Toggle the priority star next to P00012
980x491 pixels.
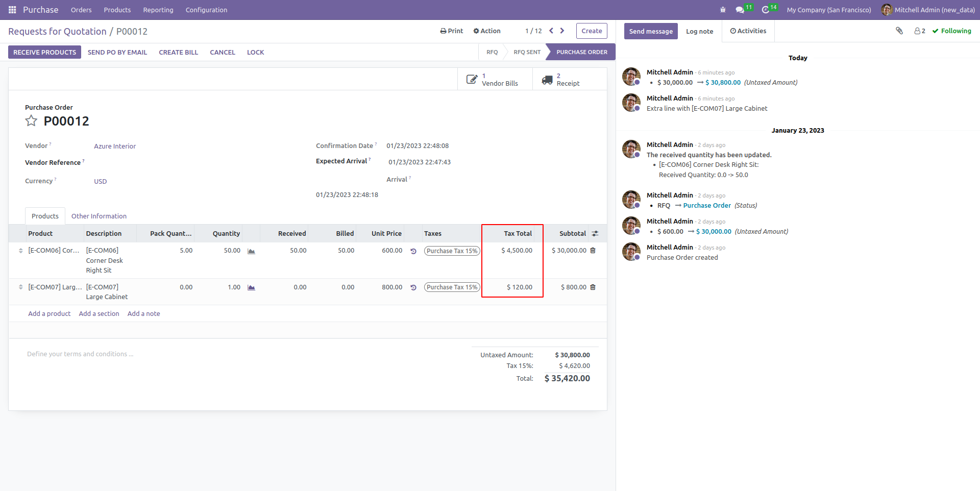[31, 121]
